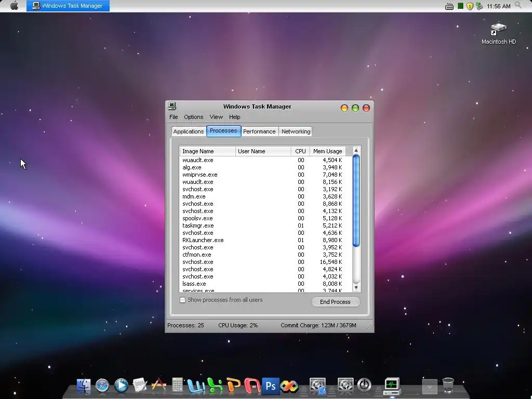Open the Spotlight search magnifier

coord(518,5)
